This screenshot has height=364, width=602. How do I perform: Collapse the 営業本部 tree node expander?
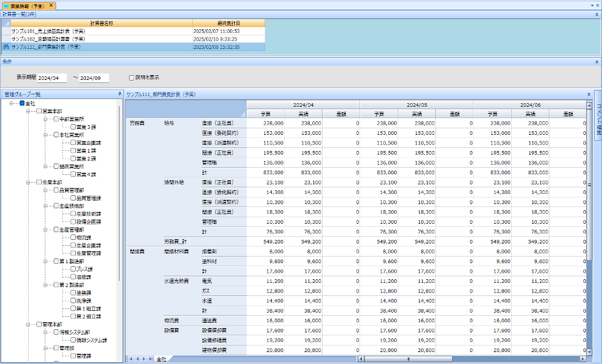[x=29, y=111]
